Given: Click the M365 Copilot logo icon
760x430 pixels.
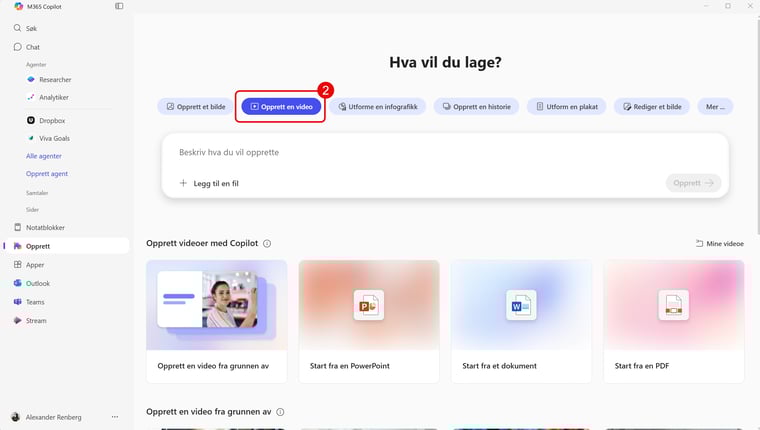Looking at the screenshot, I should tap(18, 6).
